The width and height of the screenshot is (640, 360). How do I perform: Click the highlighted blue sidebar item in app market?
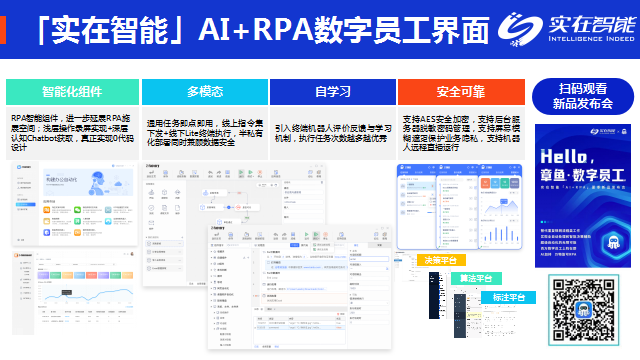25,204
